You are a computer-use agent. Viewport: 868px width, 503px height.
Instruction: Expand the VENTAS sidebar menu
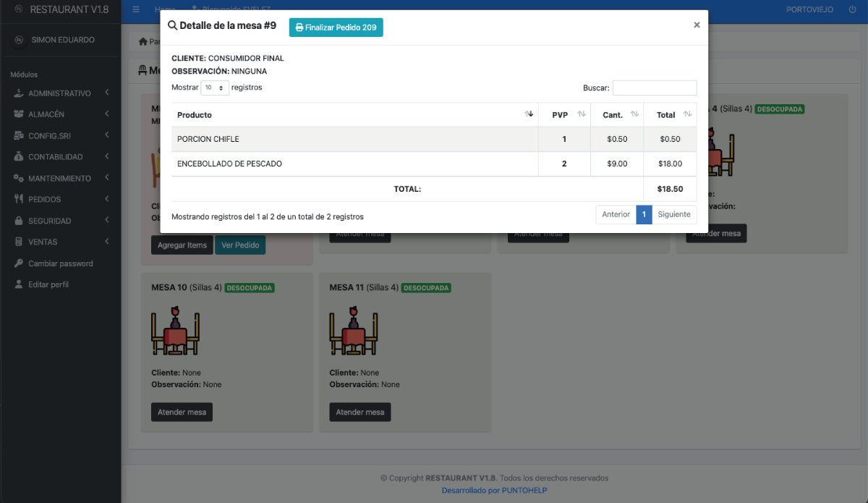click(x=60, y=242)
